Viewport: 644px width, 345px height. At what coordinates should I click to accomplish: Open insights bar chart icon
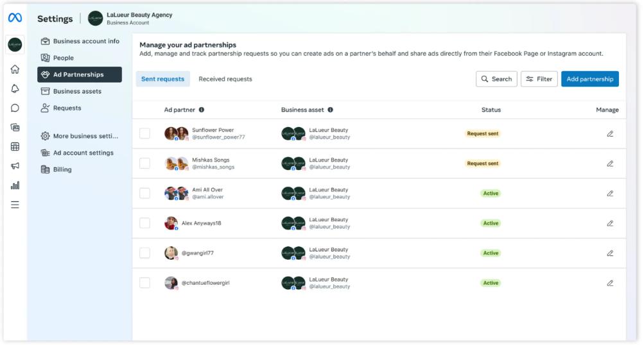point(15,185)
